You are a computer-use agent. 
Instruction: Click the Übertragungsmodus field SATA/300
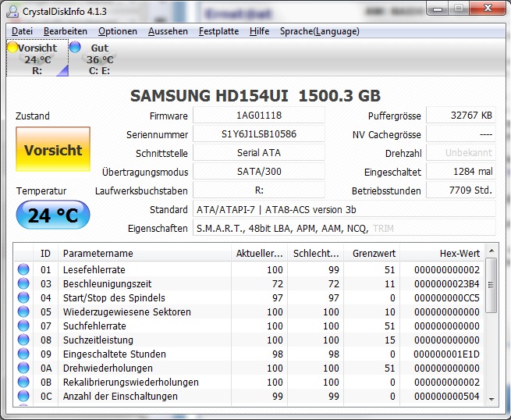(x=259, y=172)
